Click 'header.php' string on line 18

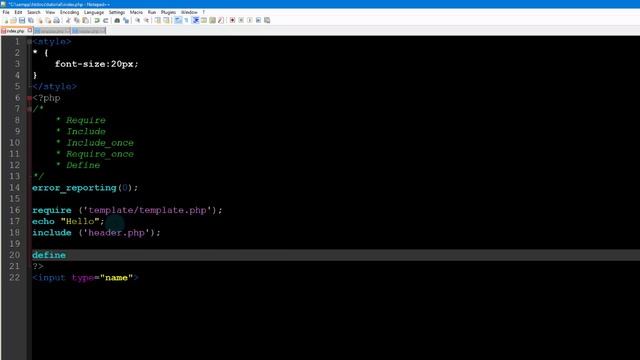[x=116, y=233]
